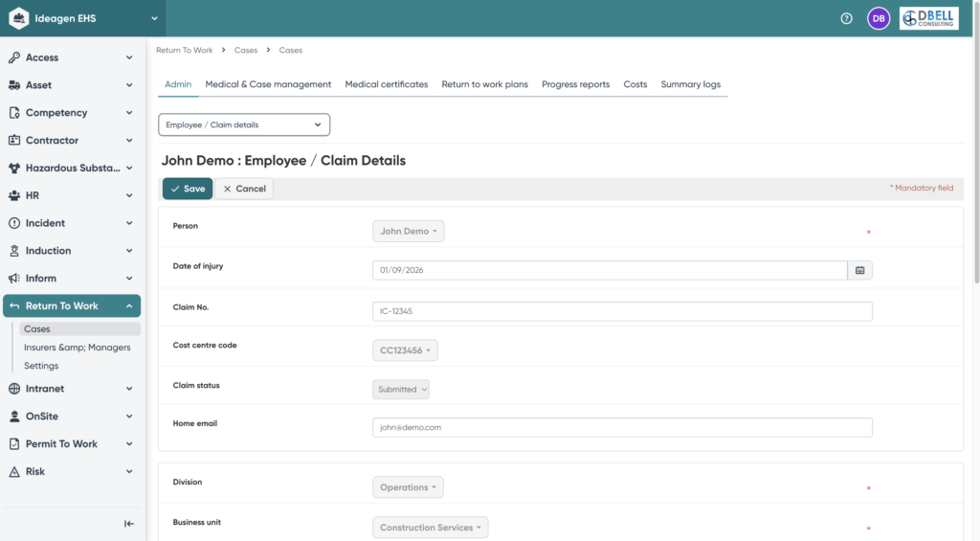Click the Competency document icon
The image size is (980, 541).
13,113
